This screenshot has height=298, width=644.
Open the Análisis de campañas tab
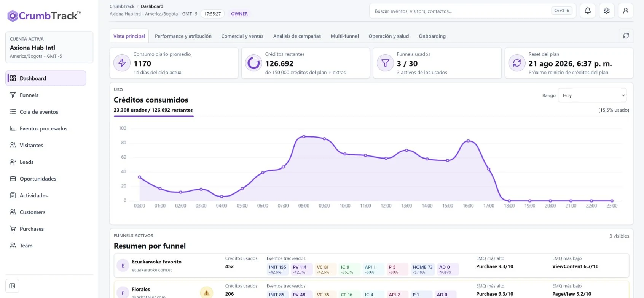(x=297, y=36)
